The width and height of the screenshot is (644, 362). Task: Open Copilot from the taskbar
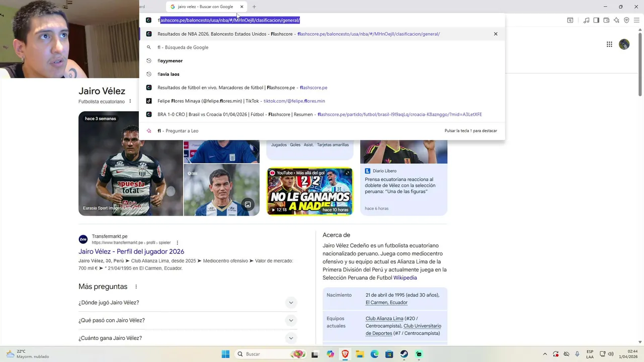tap(330, 354)
